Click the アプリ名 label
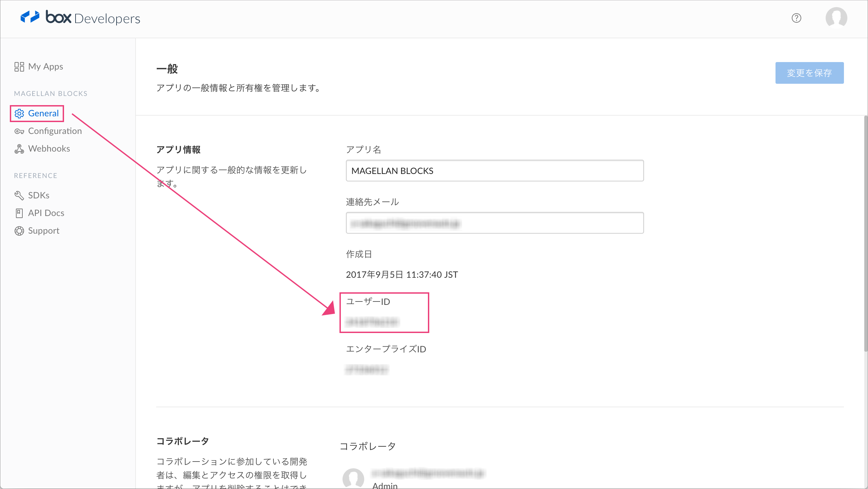This screenshot has height=489, width=868. pos(364,150)
